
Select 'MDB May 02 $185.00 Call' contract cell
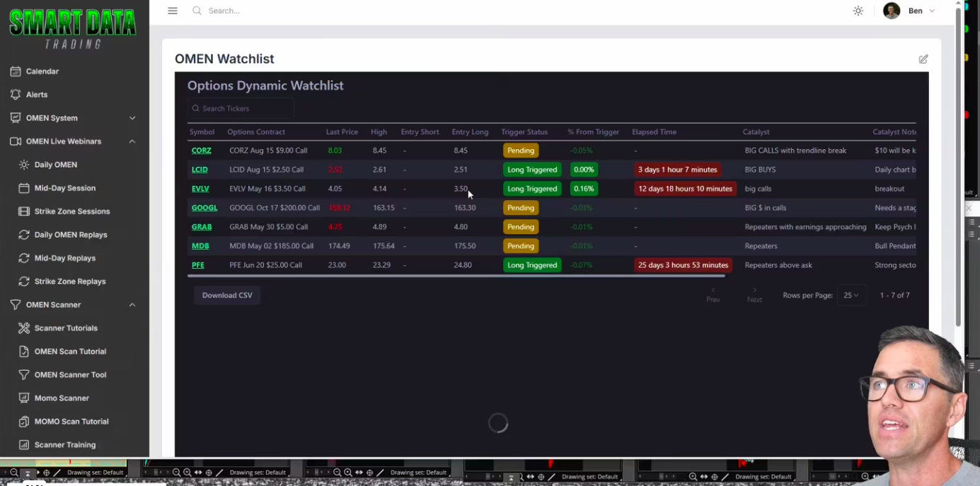pyautogui.click(x=271, y=246)
